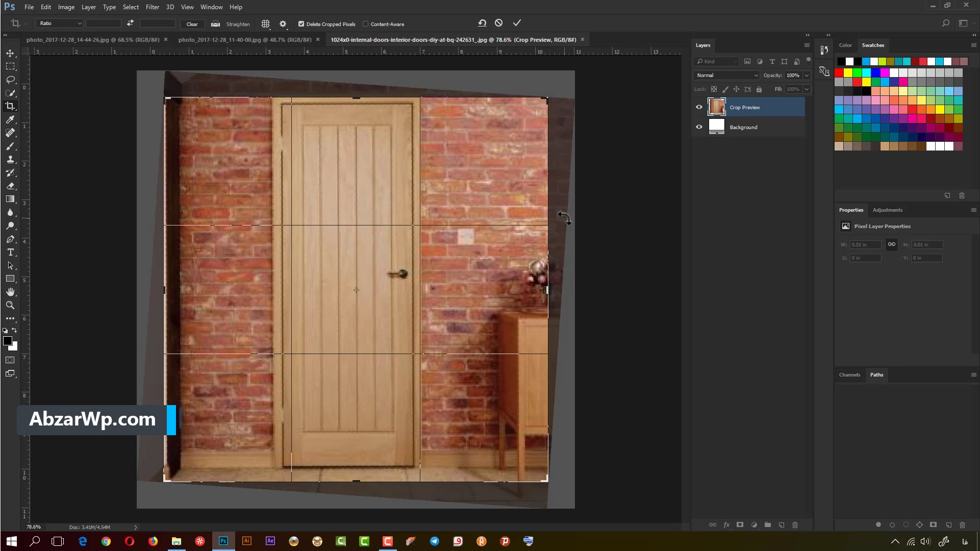Viewport: 980px width, 551px height.
Task: Open the crop tool preset picker arrow
Action: click(x=26, y=24)
